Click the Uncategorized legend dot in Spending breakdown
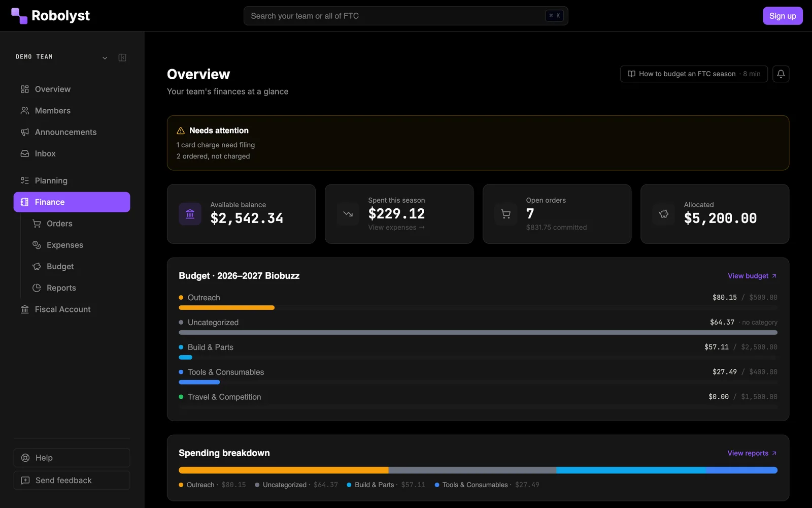This screenshot has height=508, width=812. pos(257,485)
